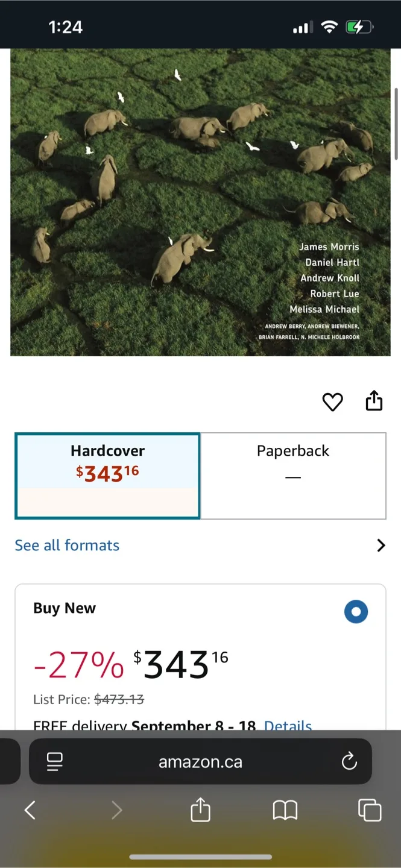The height and width of the screenshot is (868, 401).
Task: Tap the page scrollbar on right edge
Action: [396, 124]
